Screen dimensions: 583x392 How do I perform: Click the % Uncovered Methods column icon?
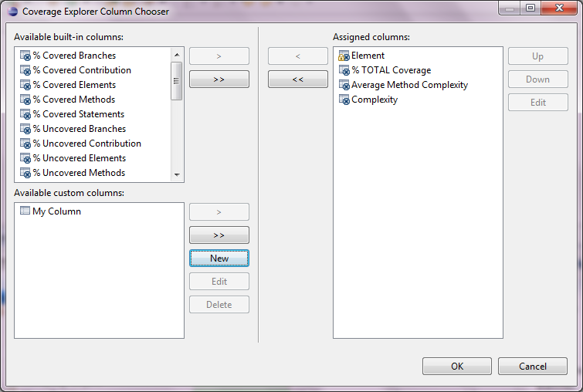click(x=25, y=173)
